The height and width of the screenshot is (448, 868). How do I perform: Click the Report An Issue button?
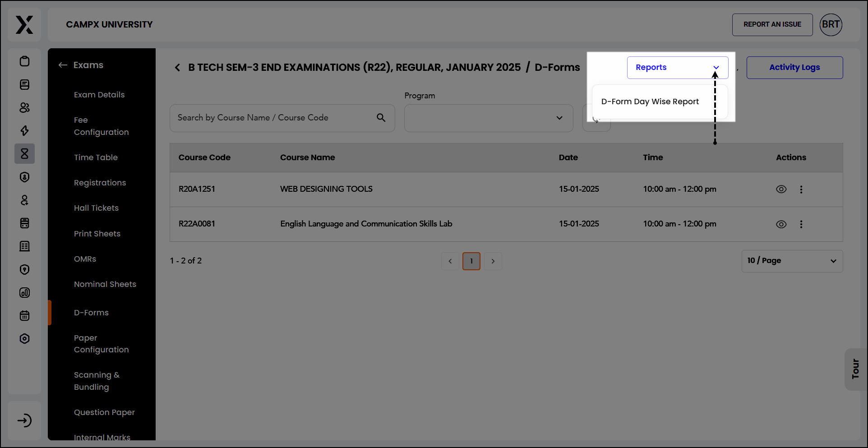[772, 25]
